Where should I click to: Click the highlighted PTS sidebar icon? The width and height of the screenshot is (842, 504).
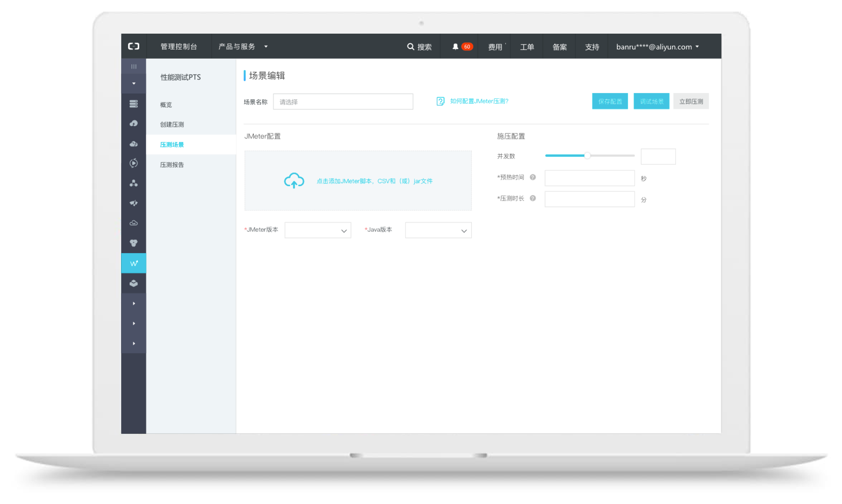coord(134,263)
